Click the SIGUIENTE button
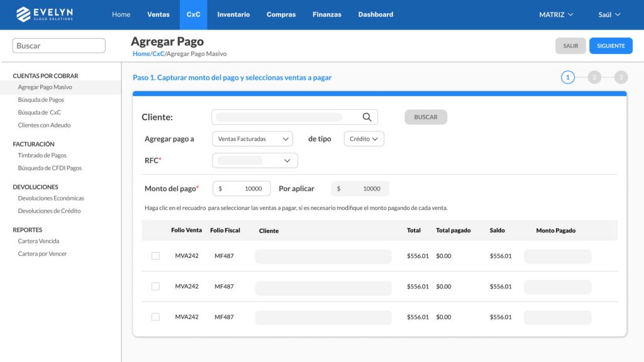Image resolution: width=644 pixels, height=362 pixels. click(x=611, y=45)
